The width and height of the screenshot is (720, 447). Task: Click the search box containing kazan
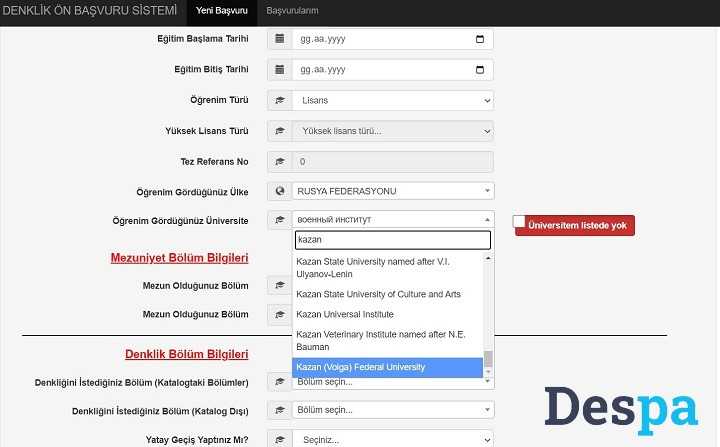pyautogui.click(x=393, y=240)
